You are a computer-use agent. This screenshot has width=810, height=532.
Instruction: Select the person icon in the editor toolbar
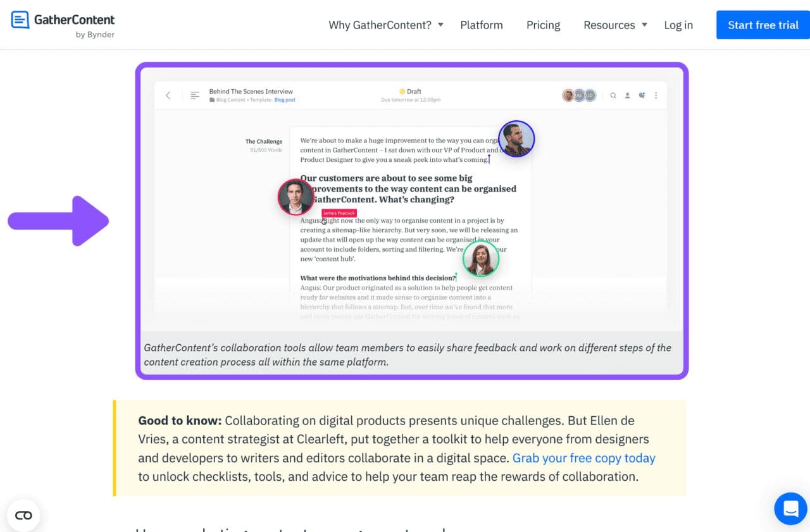point(628,95)
